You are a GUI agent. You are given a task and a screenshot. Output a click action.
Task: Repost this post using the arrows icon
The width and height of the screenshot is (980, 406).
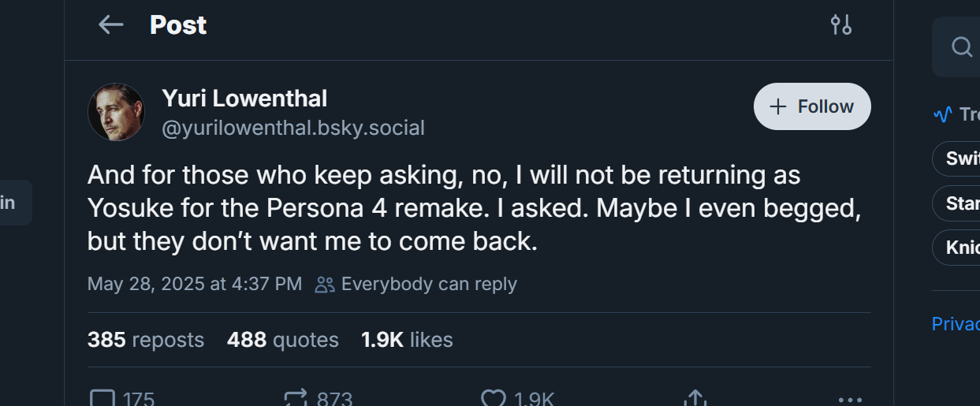click(296, 399)
